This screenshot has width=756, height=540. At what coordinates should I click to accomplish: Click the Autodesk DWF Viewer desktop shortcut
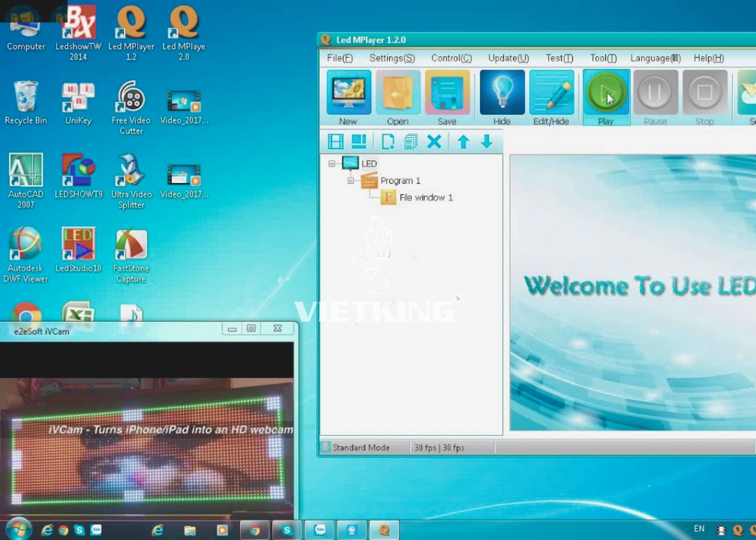point(25,255)
